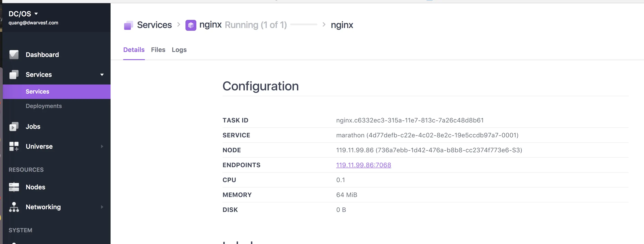Click the SYSTEM section header

pos(20,230)
